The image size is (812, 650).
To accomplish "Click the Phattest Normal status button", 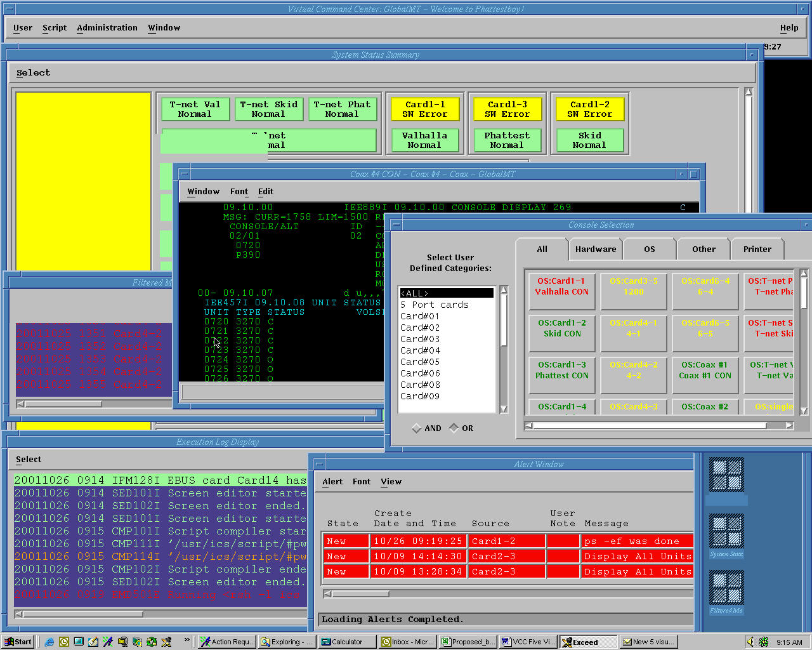I will pos(507,140).
